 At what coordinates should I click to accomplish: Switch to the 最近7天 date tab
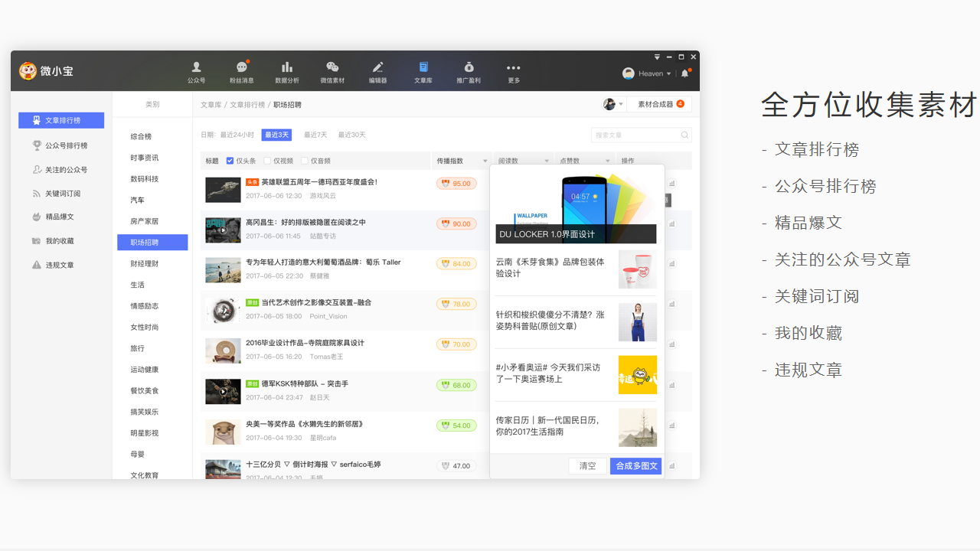[315, 134]
